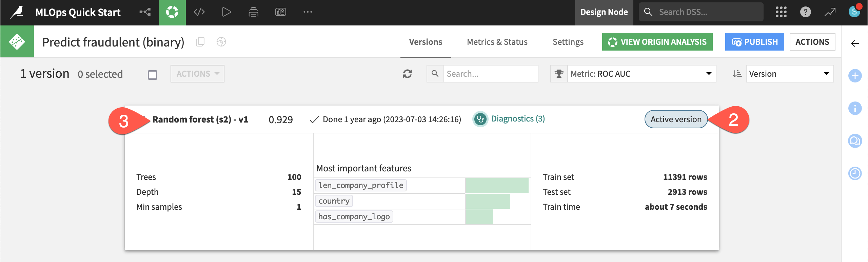This screenshot has width=868, height=262.
Task: Click the help question mark icon
Action: click(x=805, y=12)
